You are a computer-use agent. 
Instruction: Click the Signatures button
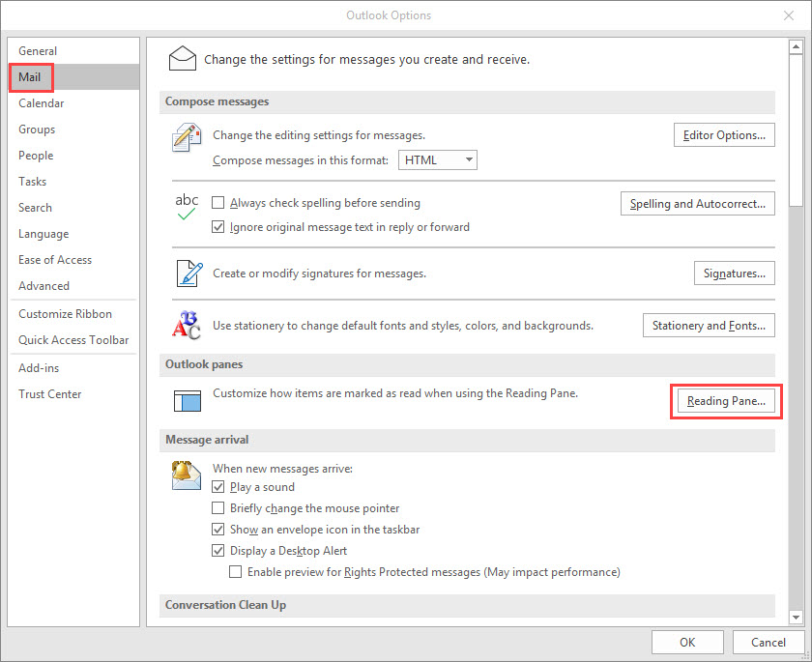[735, 273]
